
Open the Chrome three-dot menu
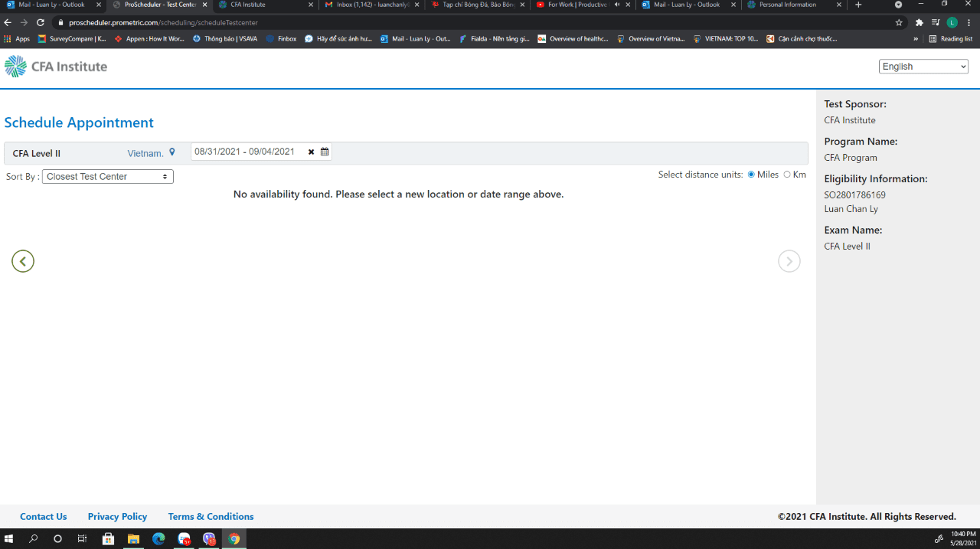click(969, 22)
